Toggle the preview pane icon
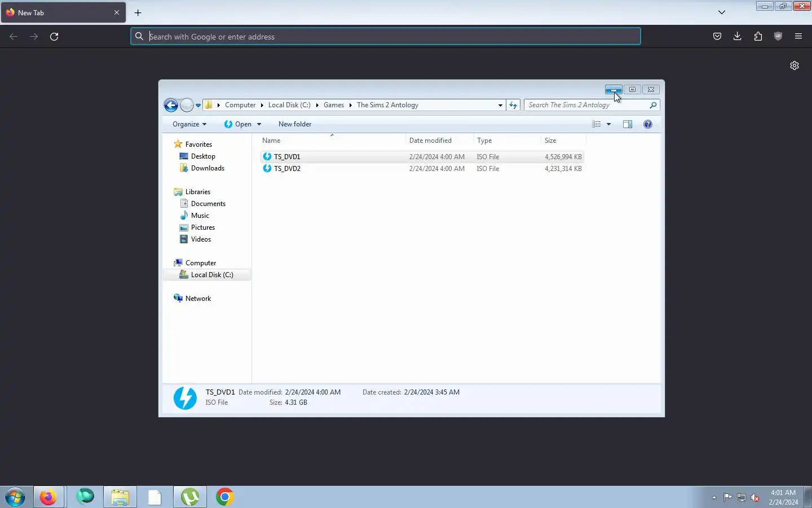 (x=628, y=124)
